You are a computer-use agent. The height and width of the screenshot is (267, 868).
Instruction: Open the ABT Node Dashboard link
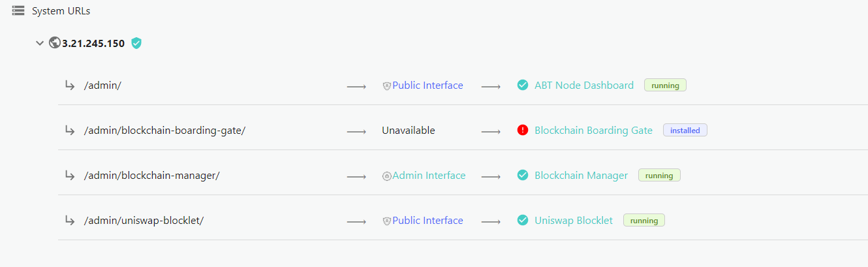(584, 85)
